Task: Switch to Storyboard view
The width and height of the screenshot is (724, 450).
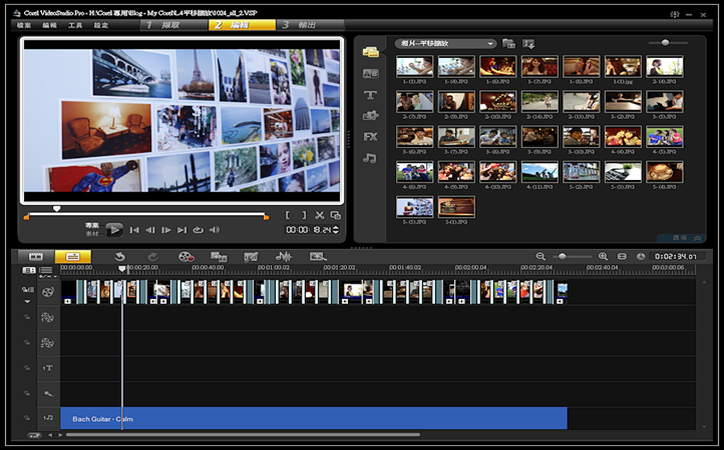Action: pos(36,257)
